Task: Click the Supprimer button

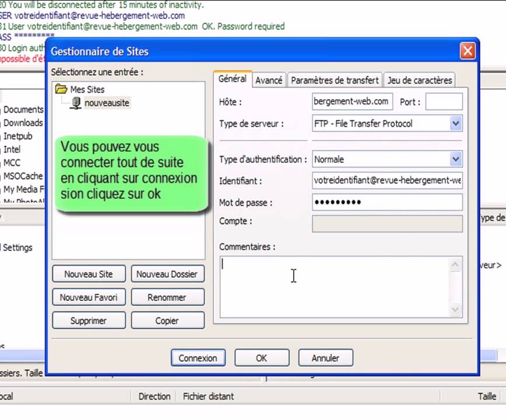Action: (x=89, y=320)
